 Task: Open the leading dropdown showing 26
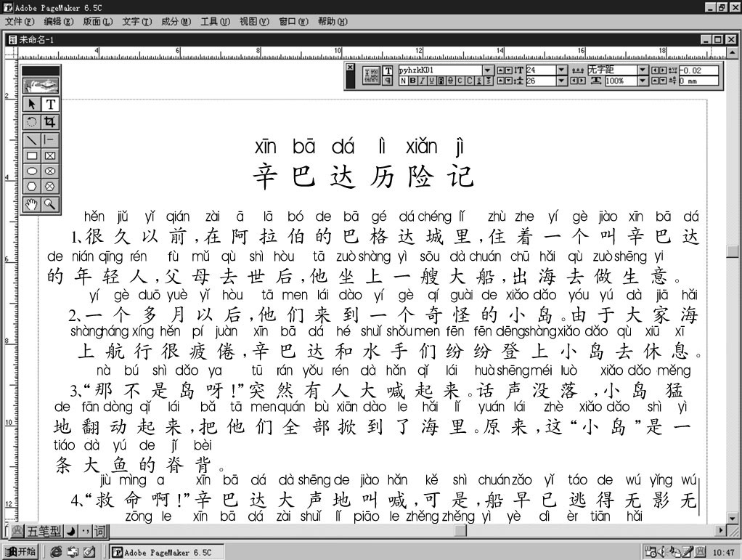click(562, 81)
